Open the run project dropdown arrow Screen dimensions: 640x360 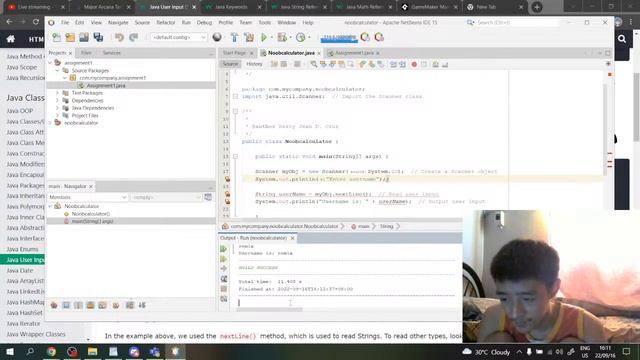(x=271, y=38)
